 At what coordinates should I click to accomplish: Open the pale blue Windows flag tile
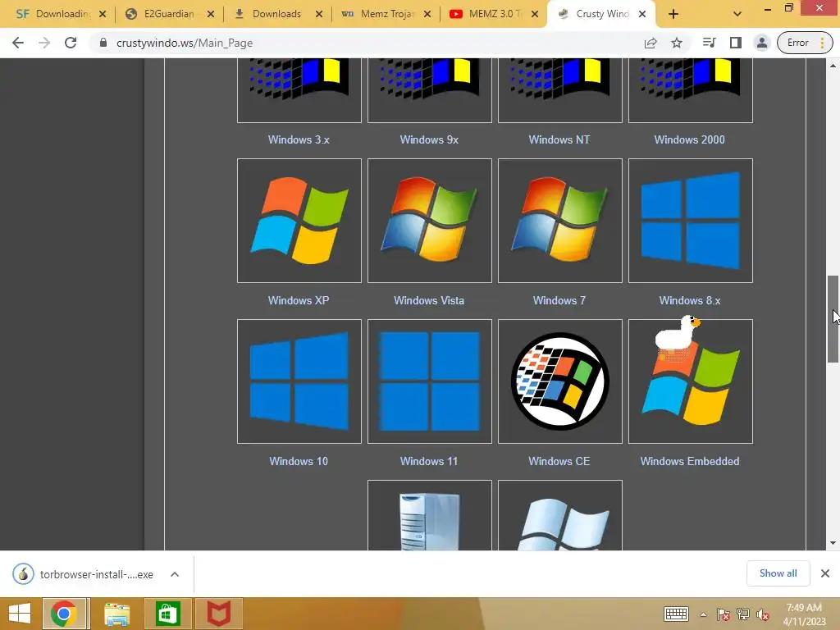[x=559, y=515]
